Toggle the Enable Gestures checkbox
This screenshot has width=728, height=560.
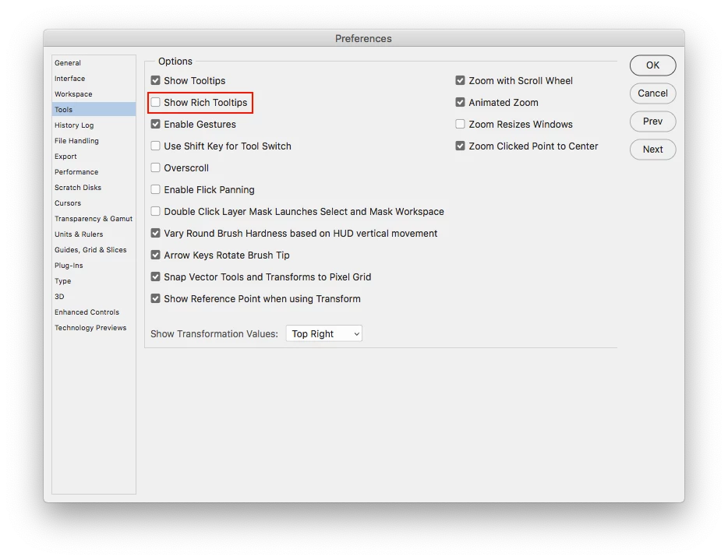(156, 125)
